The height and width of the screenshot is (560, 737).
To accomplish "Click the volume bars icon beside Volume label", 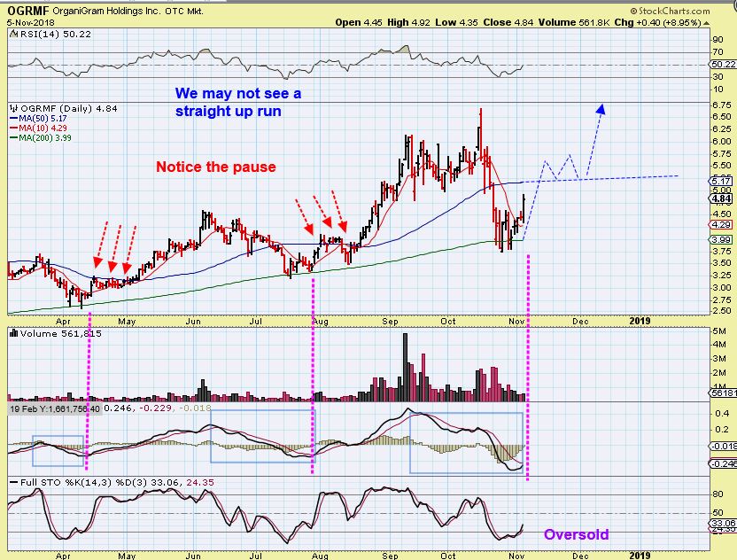I will (x=13, y=333).
